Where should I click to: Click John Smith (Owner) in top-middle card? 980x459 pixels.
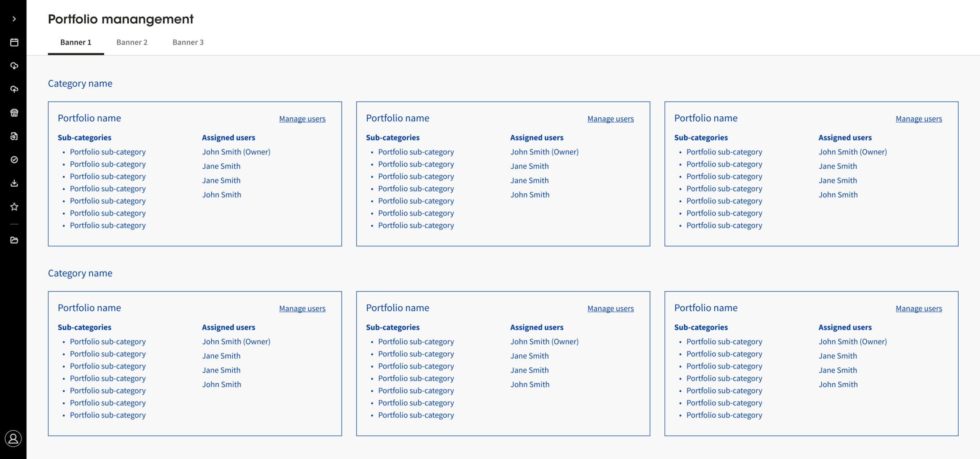544,152
